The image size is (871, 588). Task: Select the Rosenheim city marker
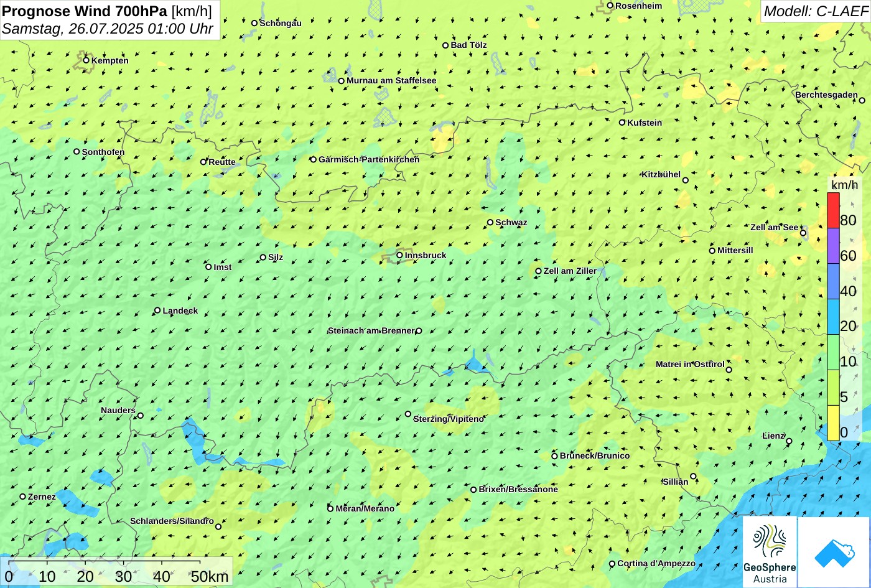click(x=610, y=6)
